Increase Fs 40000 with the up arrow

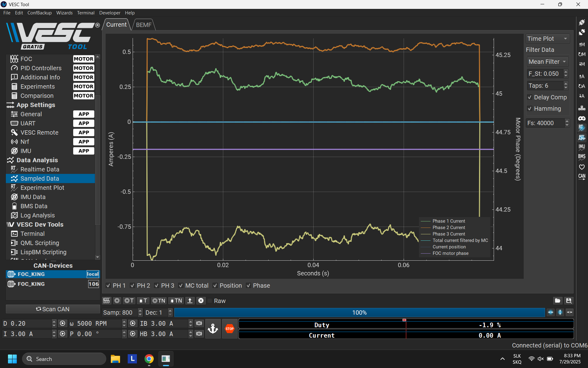click(x=567, y=121)
